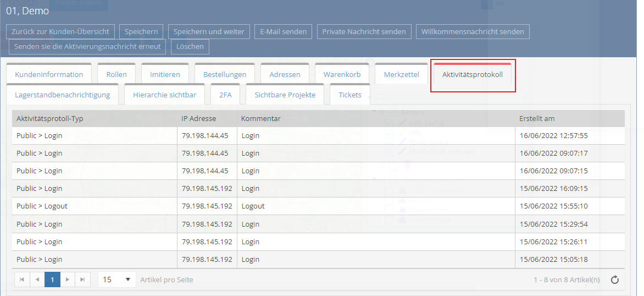
Task: Switch to the Kundeninformation tab
Action: point(49,74)
